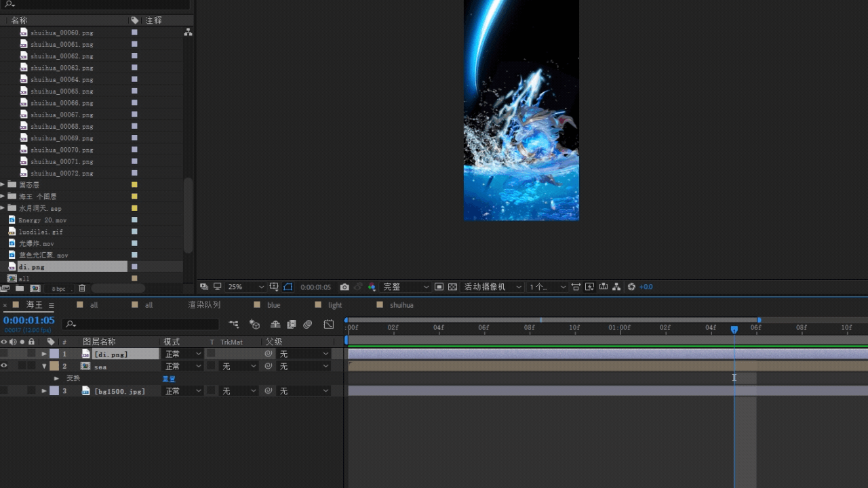Open the 25% magnification dropdown
Image resolution: width=868 pixels, height=488 pixels.
pyautogui.click(x=245, y=287)
